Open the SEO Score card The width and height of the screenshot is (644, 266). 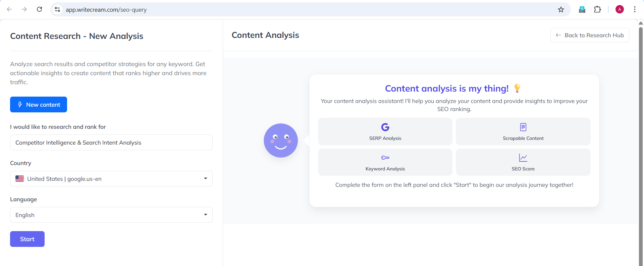(523, 162)
